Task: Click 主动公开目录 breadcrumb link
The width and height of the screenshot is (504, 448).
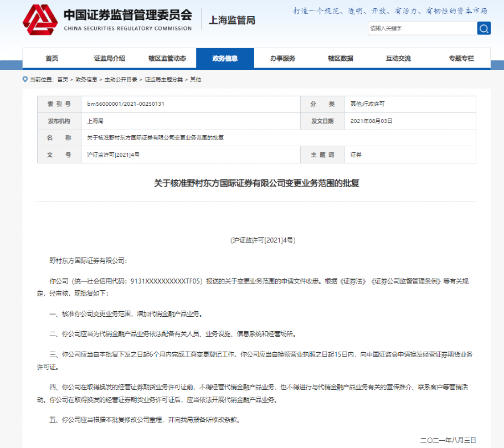Action: coord(119,79)
